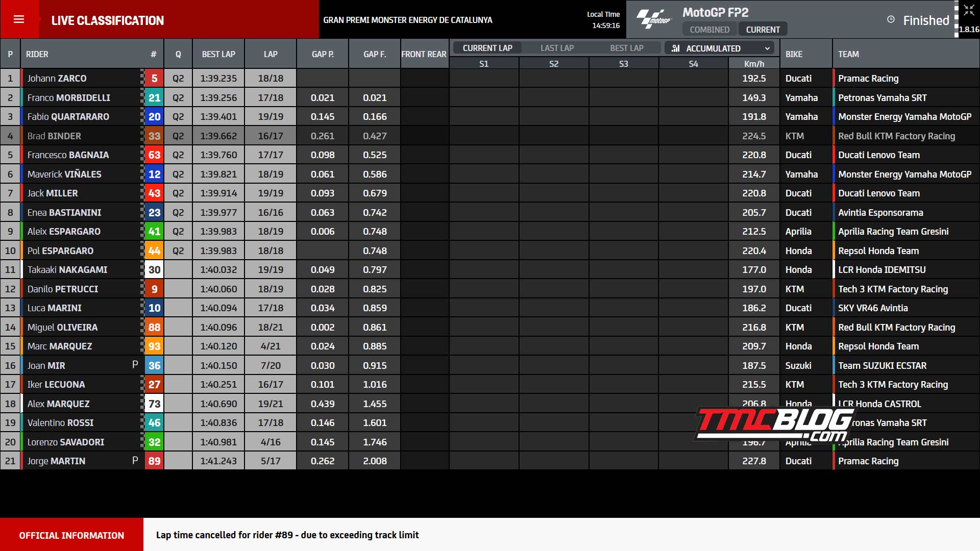Click the FRONT REAR column header
The height and width of the screenshot is (551, 980).
pos(424,54)
